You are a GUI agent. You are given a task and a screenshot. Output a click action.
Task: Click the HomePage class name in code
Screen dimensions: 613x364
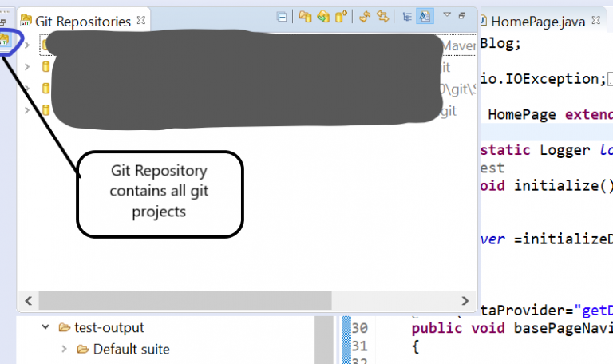[522, 115]
